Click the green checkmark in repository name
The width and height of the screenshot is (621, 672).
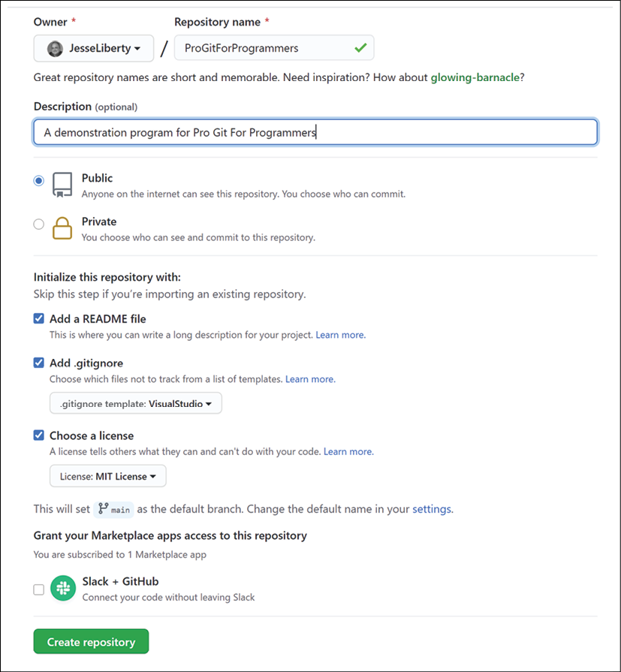tap(361, 47)
